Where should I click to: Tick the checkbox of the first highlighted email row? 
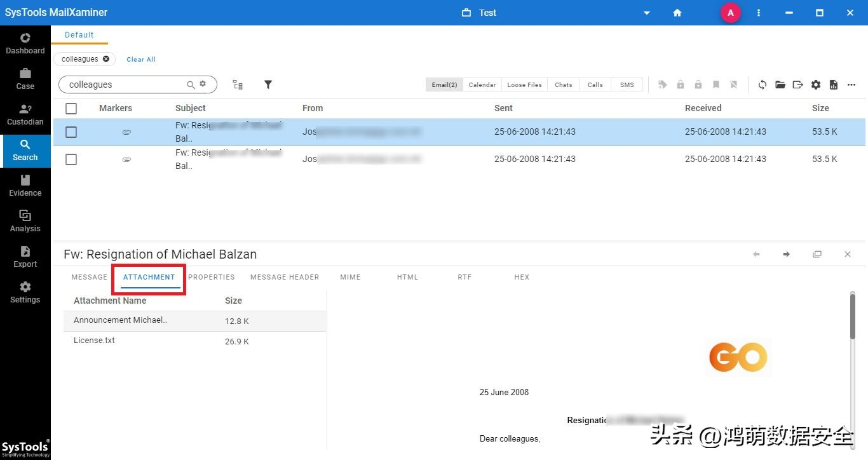(x=71, y=132)
